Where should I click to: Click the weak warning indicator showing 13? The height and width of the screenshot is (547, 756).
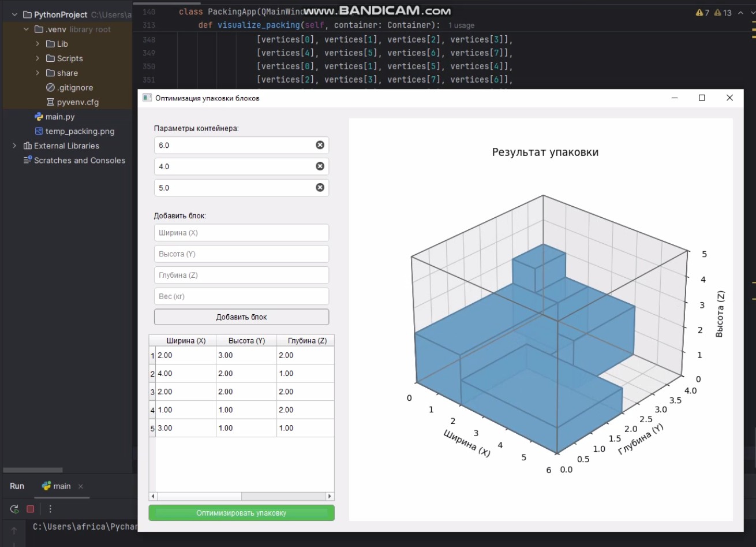(723, 13)
